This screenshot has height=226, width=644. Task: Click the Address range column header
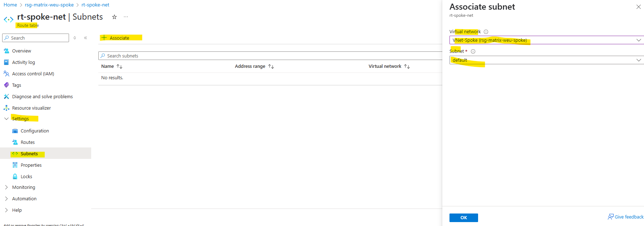[x=250, y=66]
